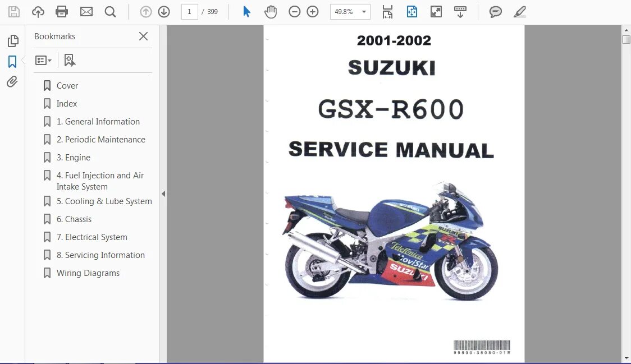Click the SUZUKI heading on the cover

pyautogui.click(x=391, y=67)
